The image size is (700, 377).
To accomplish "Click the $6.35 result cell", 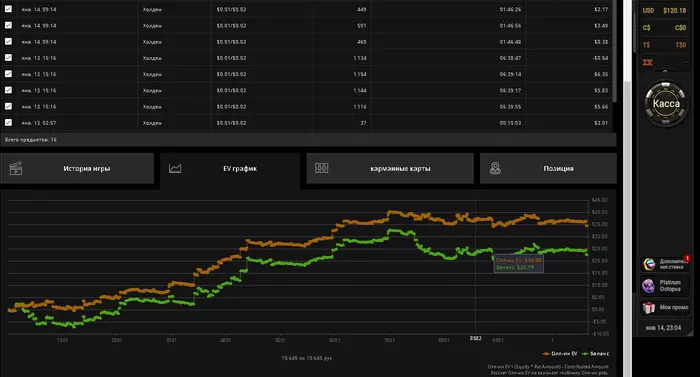I will [x=601, y=74].
